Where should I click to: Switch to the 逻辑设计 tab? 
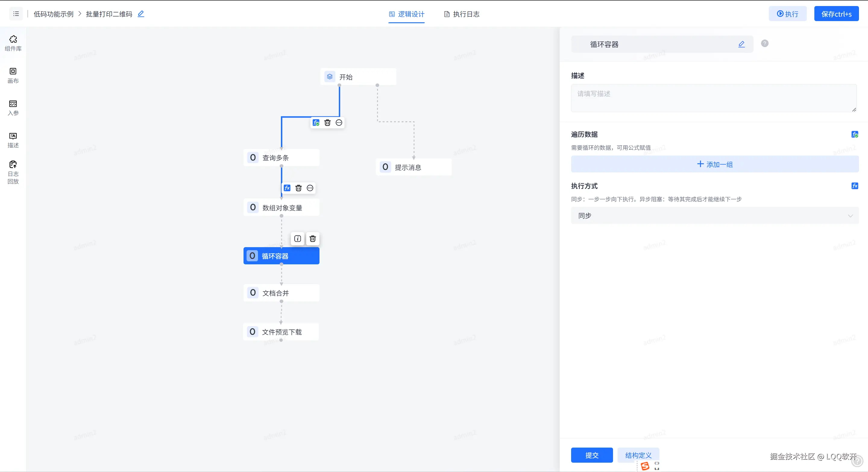point(406,14)
